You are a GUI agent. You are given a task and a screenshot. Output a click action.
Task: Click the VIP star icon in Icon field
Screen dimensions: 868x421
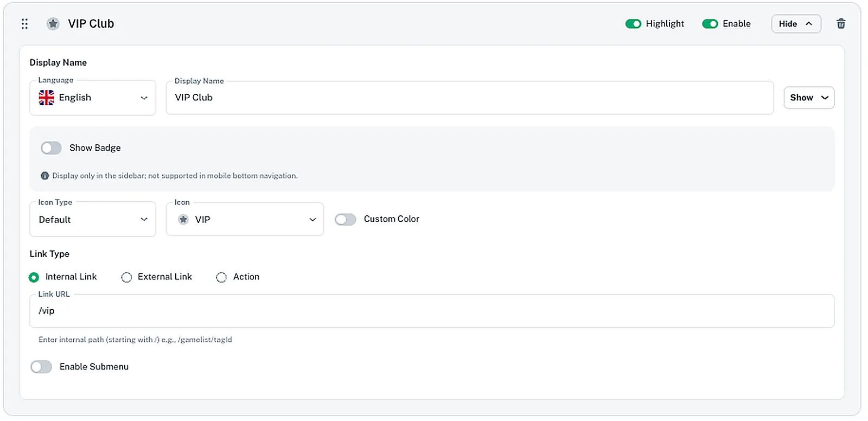183,220
